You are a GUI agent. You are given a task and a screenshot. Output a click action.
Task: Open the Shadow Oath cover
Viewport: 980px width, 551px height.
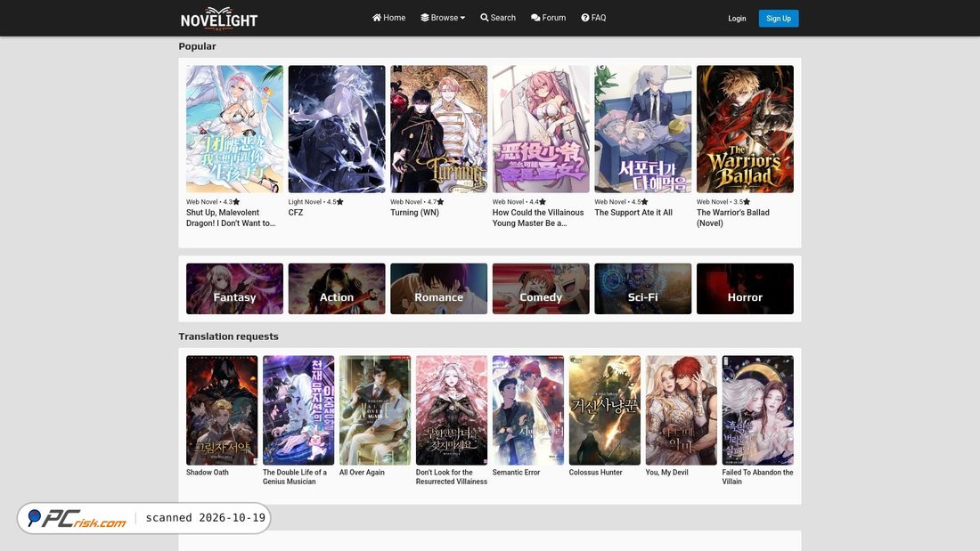[222, 410]
